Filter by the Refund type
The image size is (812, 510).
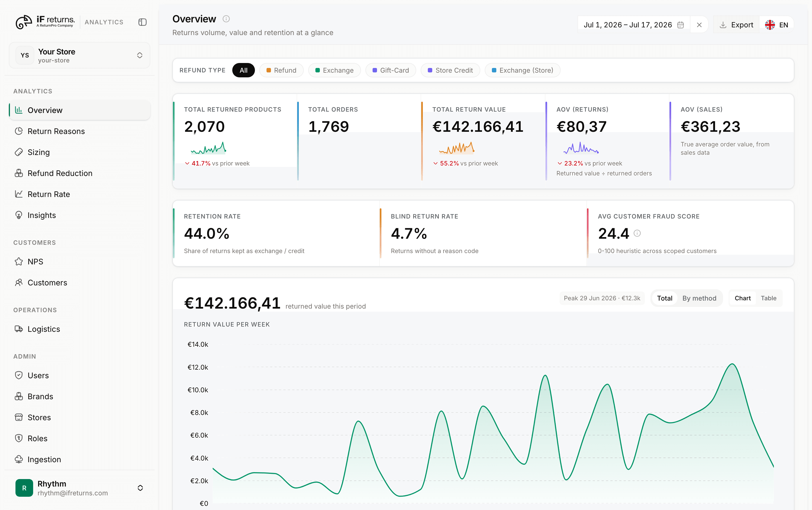point(281,70)
